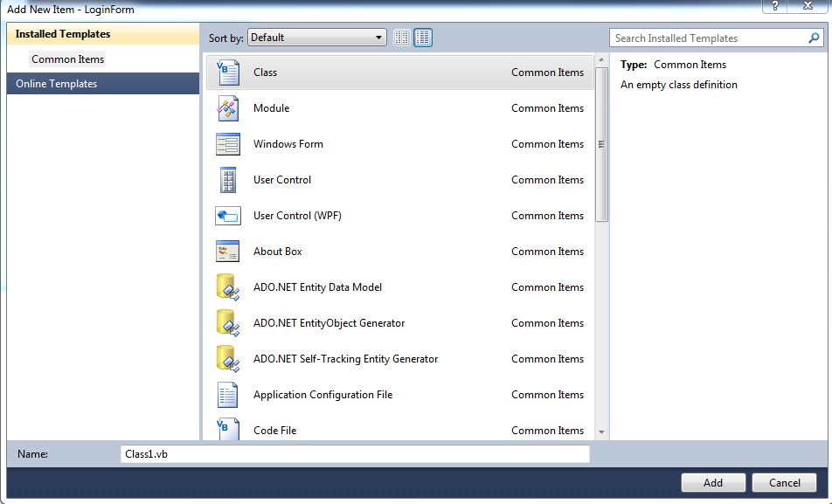Screen dimensions: 832x504
Task: Select the Class template icon
Action: 228,72
